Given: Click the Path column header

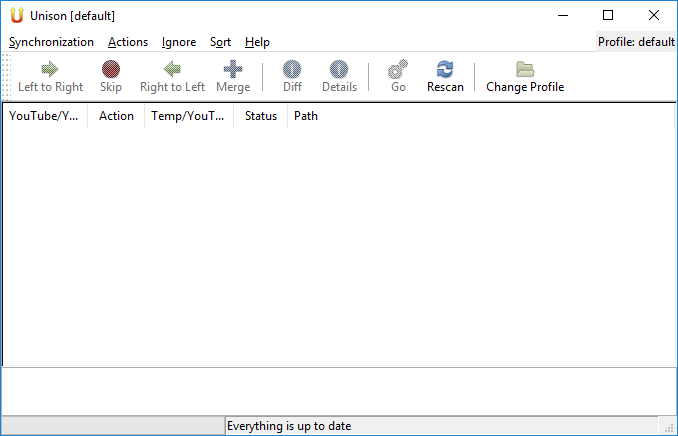Looking at the screenshot, I should click(x=306, y=116).
